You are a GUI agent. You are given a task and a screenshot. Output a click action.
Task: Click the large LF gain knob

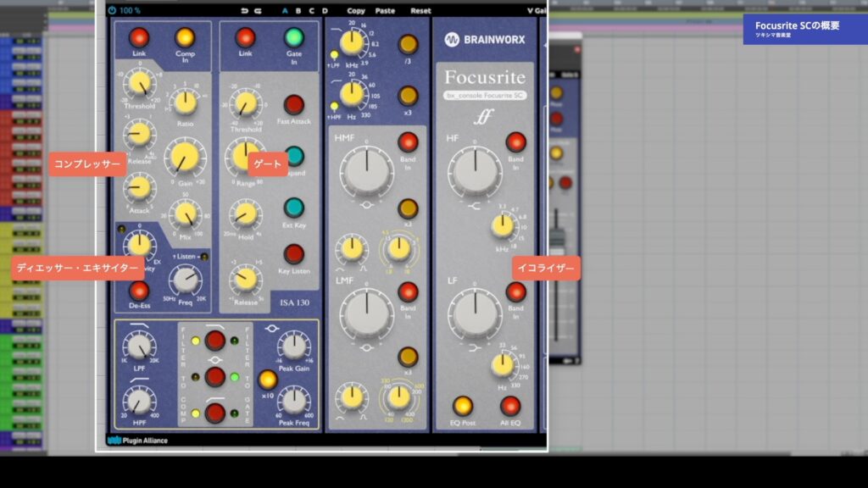click(475, 315)
